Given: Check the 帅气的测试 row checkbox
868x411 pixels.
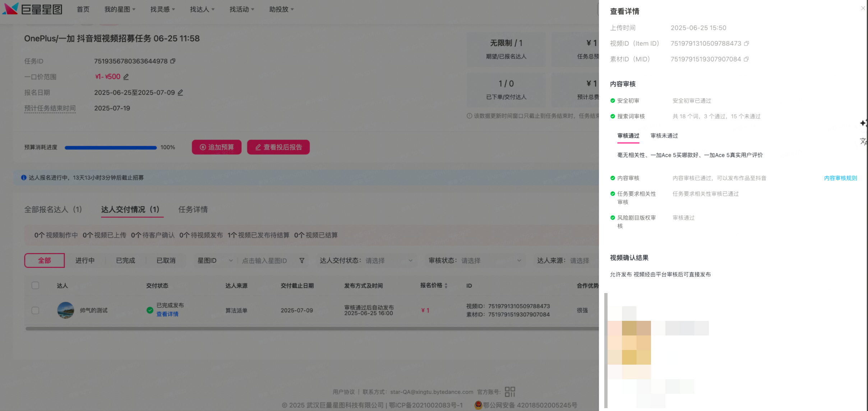Looking at the screenshot, I should pyautogui.click(x=35, y=310).
